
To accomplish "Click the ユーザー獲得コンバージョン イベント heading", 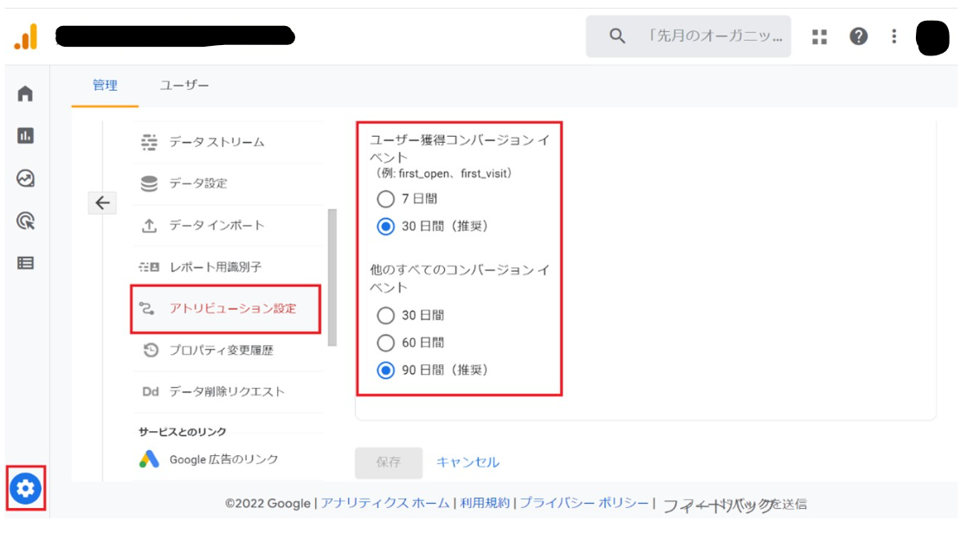I will pos(460,149).
